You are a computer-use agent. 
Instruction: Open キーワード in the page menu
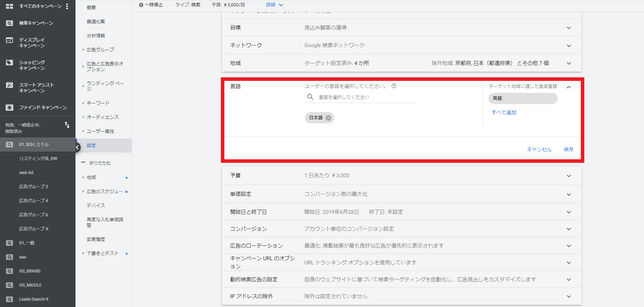[x=98, y=103]
